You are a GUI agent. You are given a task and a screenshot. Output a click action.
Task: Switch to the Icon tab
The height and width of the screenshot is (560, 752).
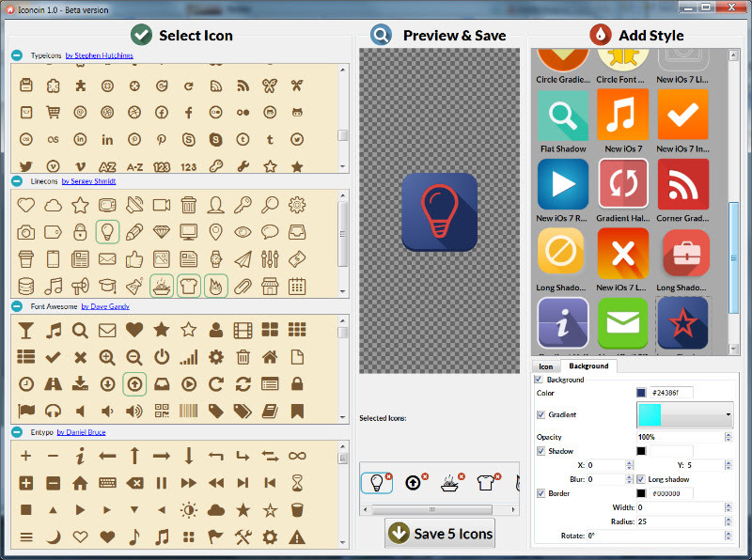click(546, 366)
